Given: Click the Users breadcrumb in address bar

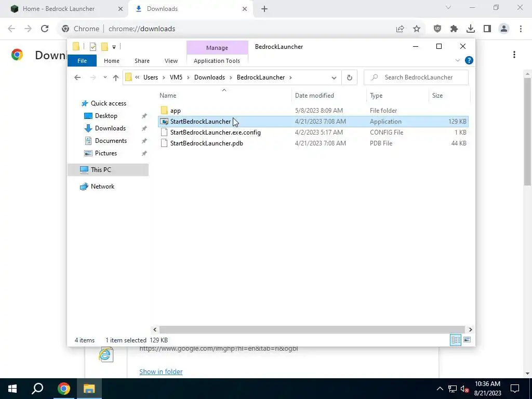Looking at the screenshot, I should 151,77.
